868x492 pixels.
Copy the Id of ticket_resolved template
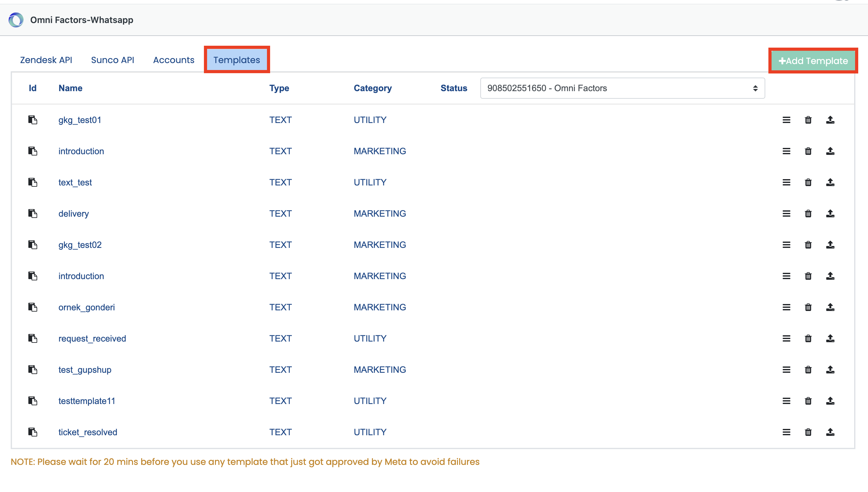click(33, 432)
